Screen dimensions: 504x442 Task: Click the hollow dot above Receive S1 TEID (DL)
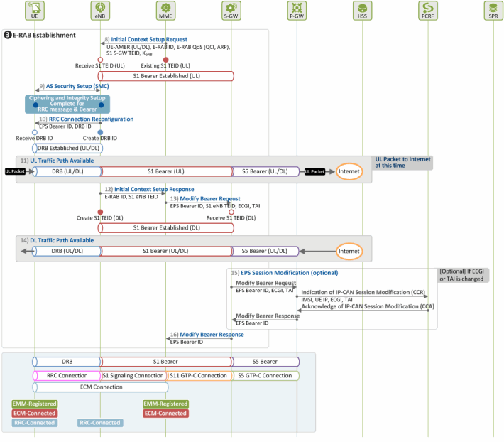point(231,212)
